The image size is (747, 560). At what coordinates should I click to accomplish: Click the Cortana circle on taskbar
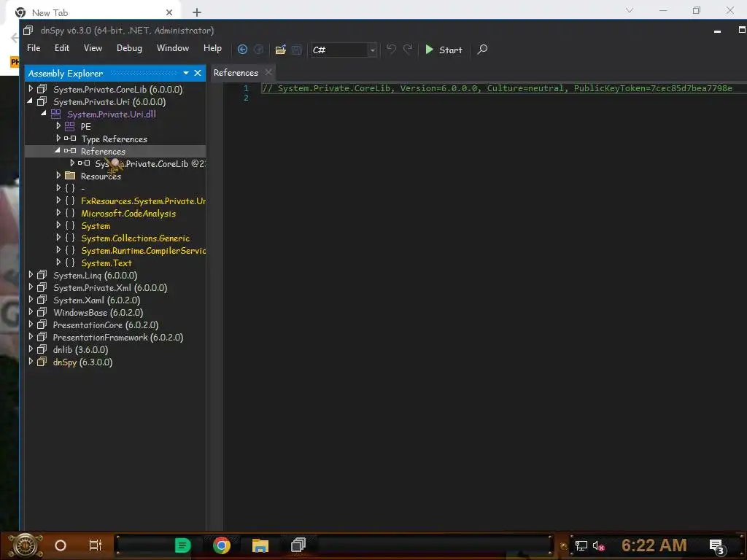[61, 545]
